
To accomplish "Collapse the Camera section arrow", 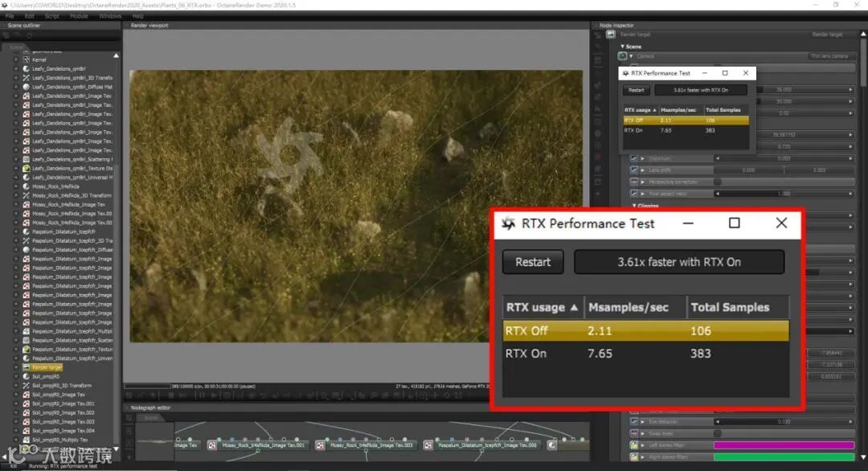I will (x=631, y=56).
